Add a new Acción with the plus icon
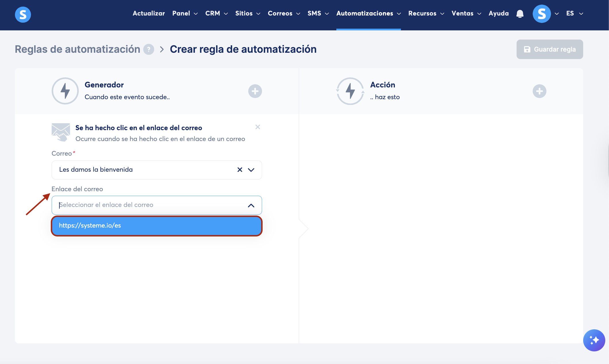 (539, 91)
